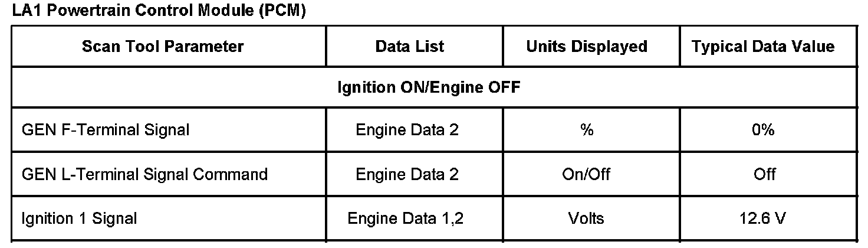Screen dimensions: 868x248
Task: Click the Ignition 1 Signal parameter
Action: [x=79, y=218]
